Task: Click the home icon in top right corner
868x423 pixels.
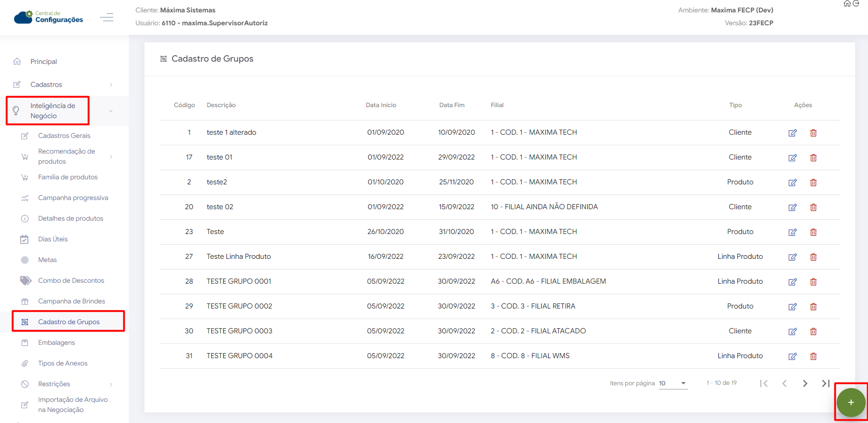Action: (x=847, y=4)
